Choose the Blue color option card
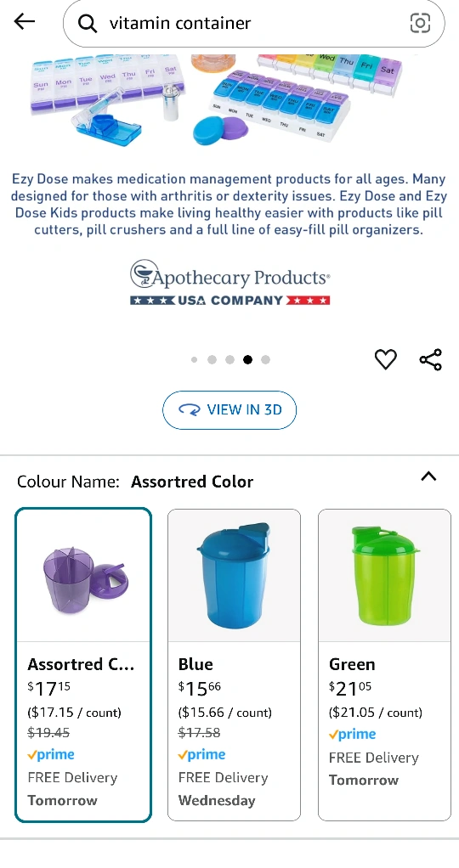The width and height of the screenshot is (459, 868). (234, 665)
